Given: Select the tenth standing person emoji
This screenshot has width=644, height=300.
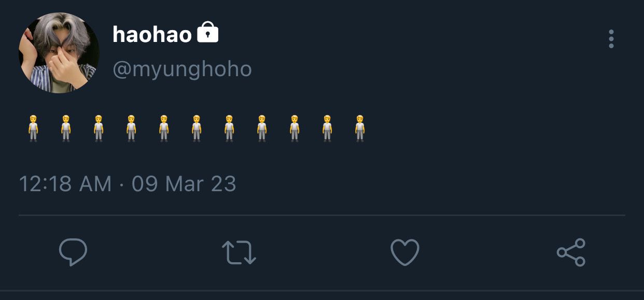Looking at the screenshot, I should click(x=327, y=128).
